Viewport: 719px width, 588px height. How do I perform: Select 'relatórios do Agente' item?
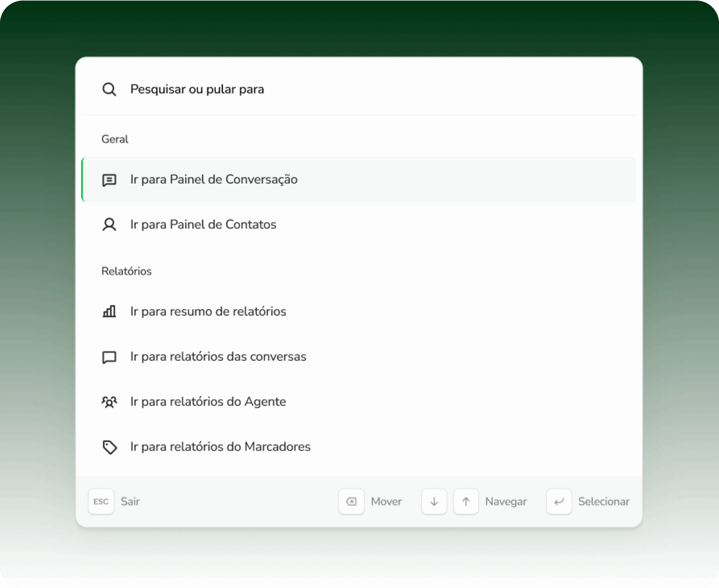[x=208, y=402]
